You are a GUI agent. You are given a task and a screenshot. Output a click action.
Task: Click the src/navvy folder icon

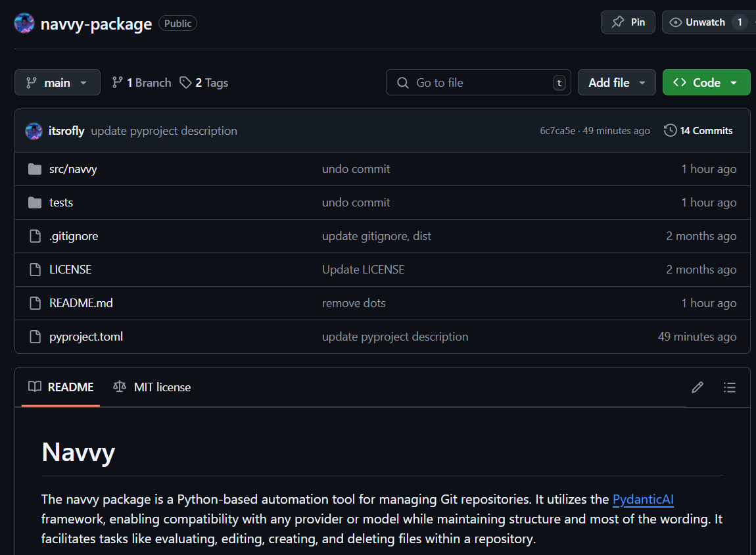[x=35, y=170]
